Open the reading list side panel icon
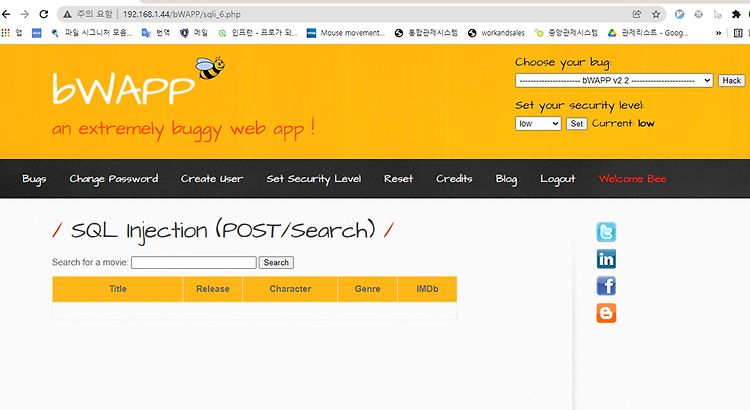The height and width of the screenshot is (410, 750). [x=738, y=33]
